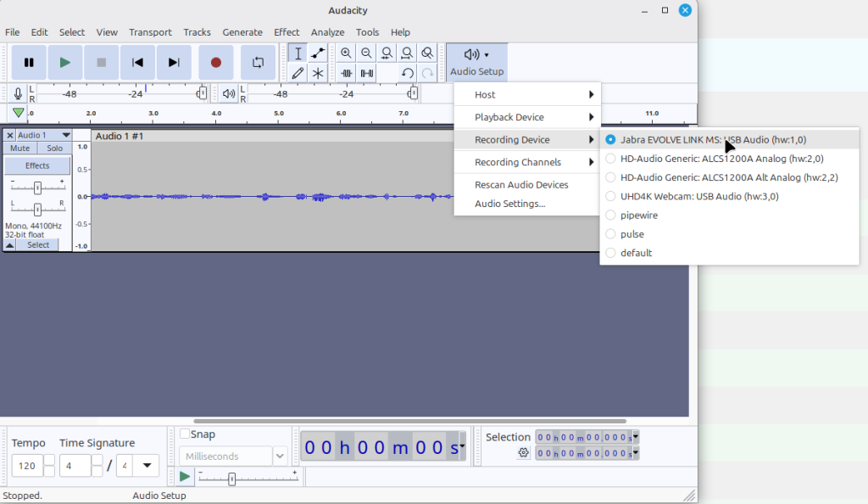
Task: Select the Envelope tool
Action: [x=318, y=53]
